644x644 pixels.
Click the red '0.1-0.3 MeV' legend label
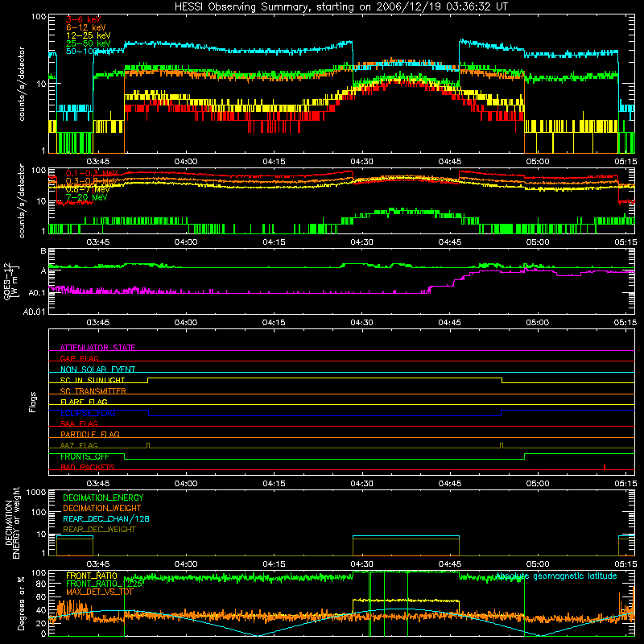(x=92, y=173)
